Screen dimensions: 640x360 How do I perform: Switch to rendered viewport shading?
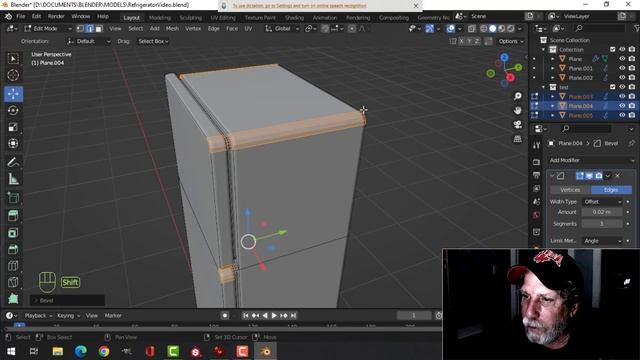point(510,29)
